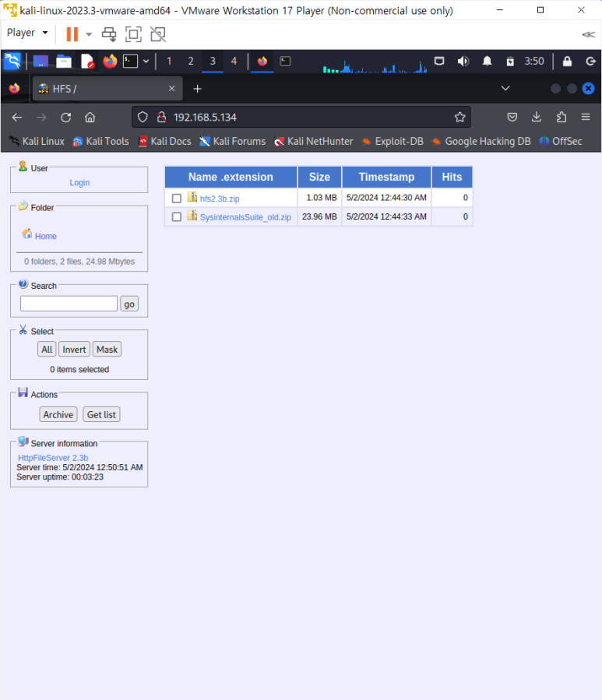
Task: Switch to workspace 3
Action: click(x=213, y=62)
